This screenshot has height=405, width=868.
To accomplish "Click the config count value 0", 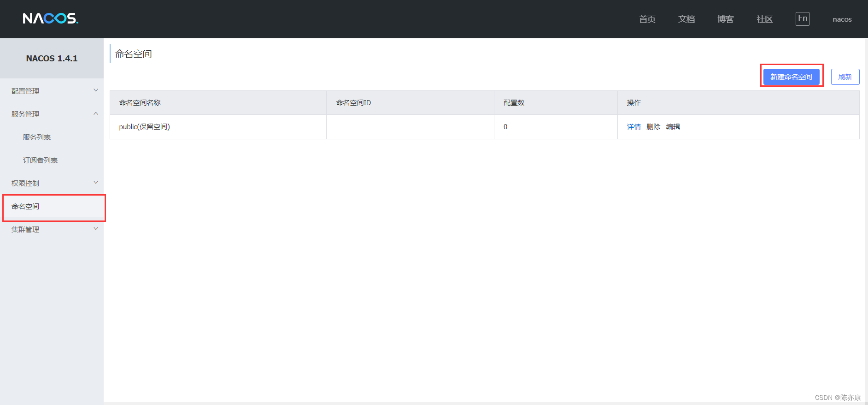I will pos(505,127).
